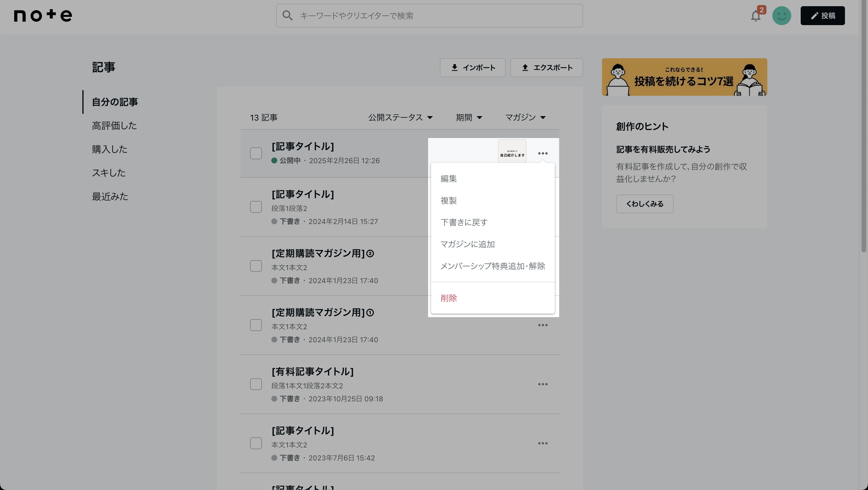Check the box for 2023年7月6日 article
Image resolution: width=868 pixels, height=490 pixels.
point(256,443)
